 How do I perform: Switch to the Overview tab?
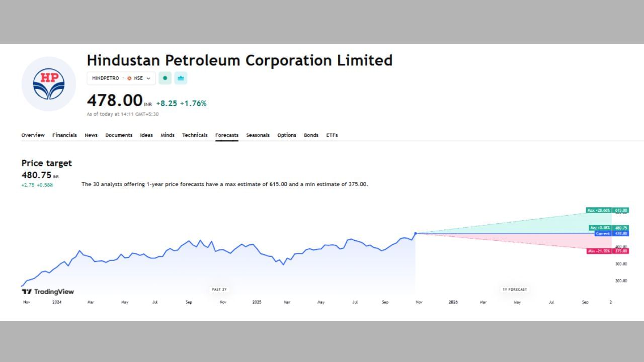click(33, 135)
